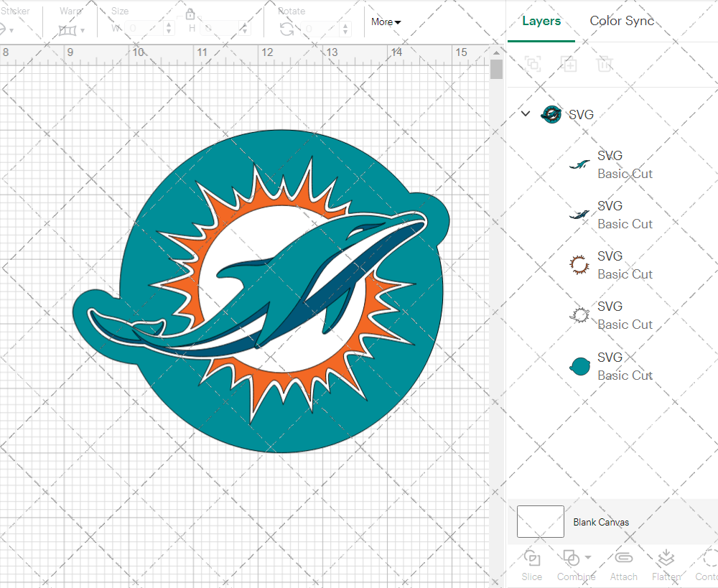718x588 pixels.
Task: Click the Duplicate icon in Layers panel
Action: point(569,64)
